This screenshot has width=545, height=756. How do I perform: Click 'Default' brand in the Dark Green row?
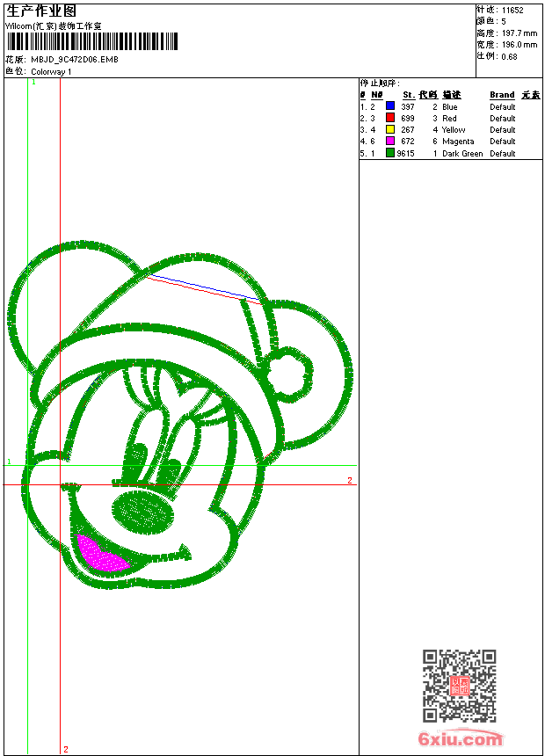503,154
